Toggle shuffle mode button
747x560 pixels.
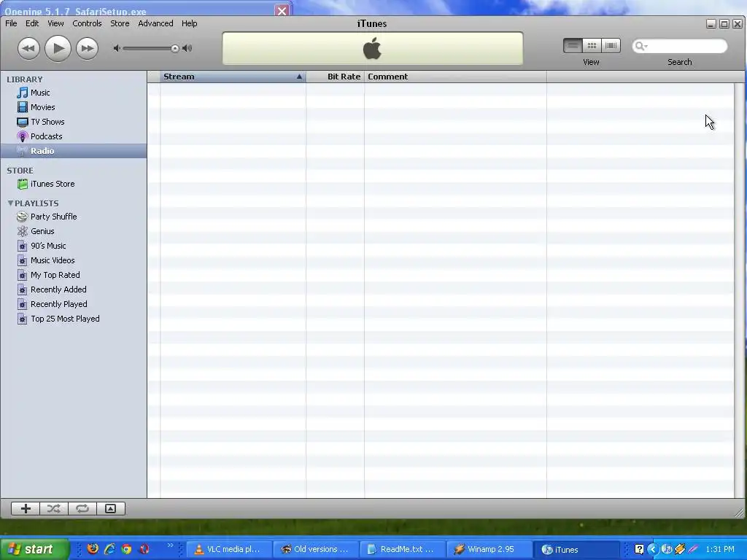pyautogui.click(x=54, y=508)
